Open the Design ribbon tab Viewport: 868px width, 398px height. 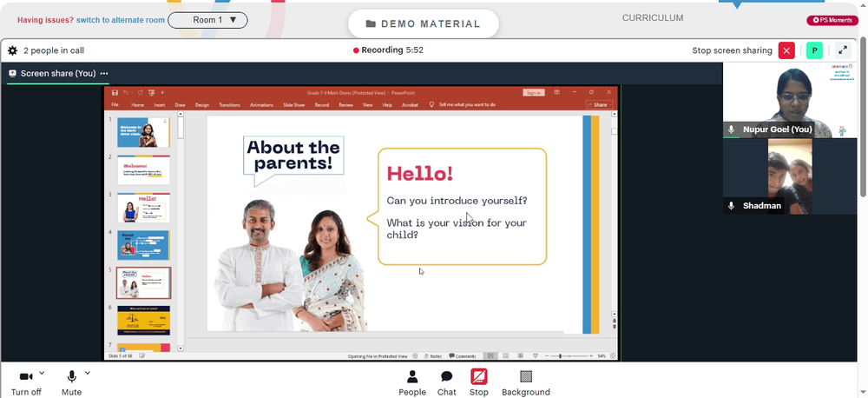(x=202, y=105)
